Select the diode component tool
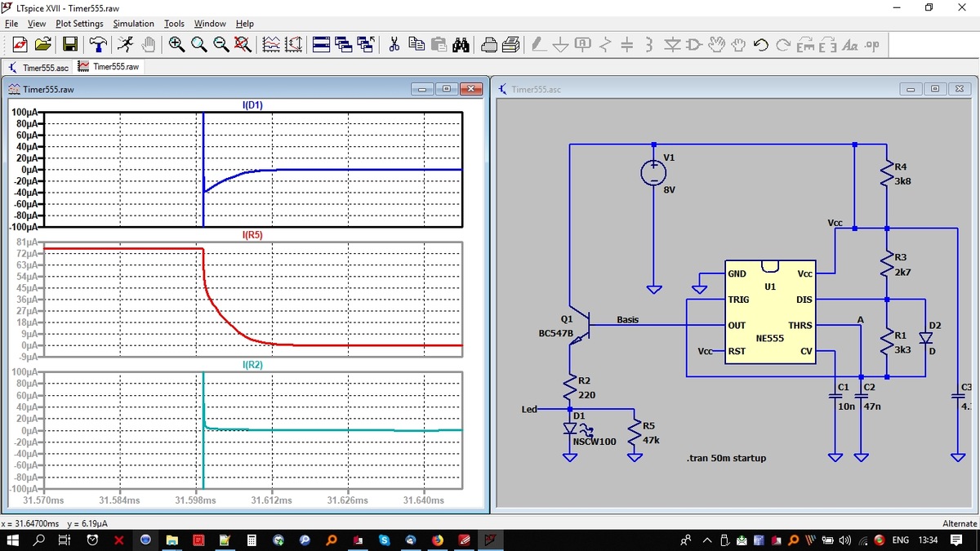This screenshot has width=980, height=551. (x=671, y=44)
